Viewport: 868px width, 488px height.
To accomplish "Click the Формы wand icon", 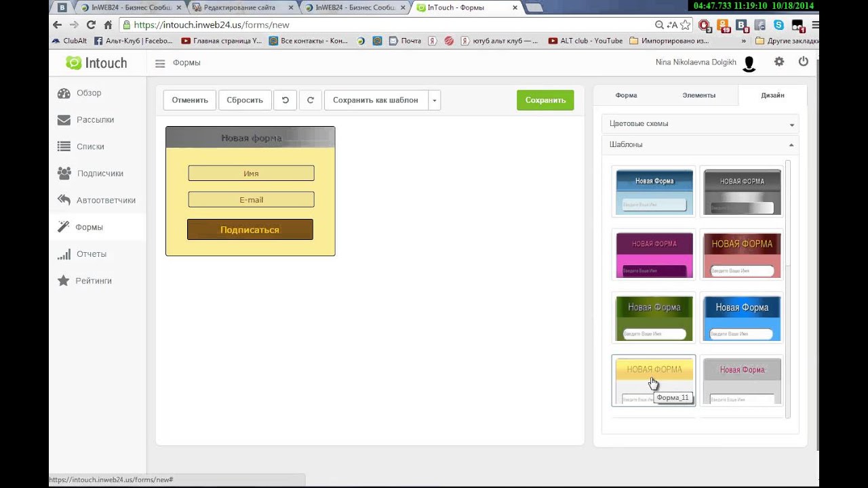I will pos(64,227).
